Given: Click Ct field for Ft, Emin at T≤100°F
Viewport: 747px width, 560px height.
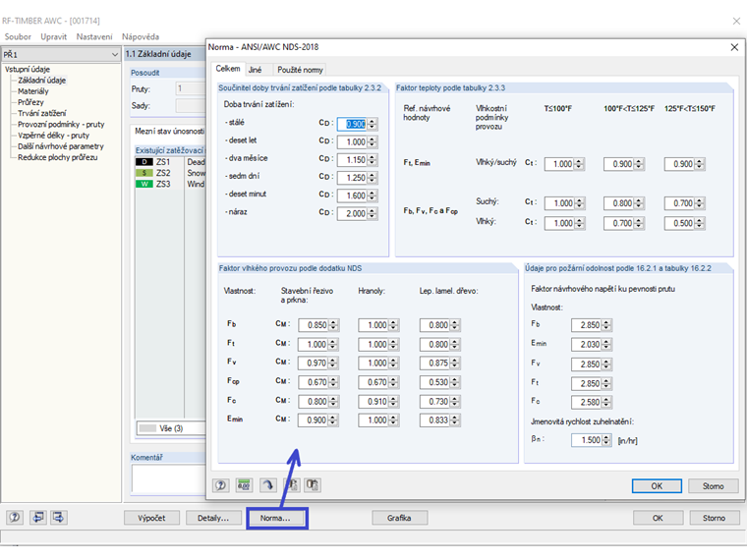Looking at the screenshot, I should [559, 164].
